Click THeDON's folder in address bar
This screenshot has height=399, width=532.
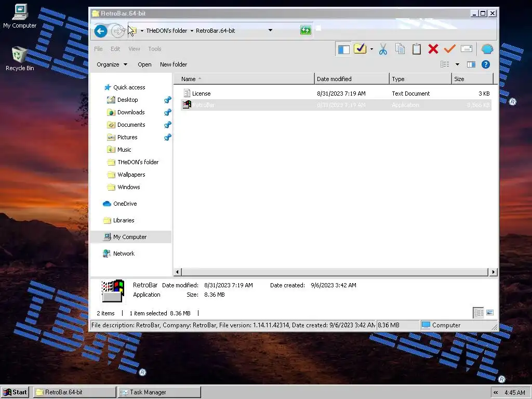coord(167,31)
